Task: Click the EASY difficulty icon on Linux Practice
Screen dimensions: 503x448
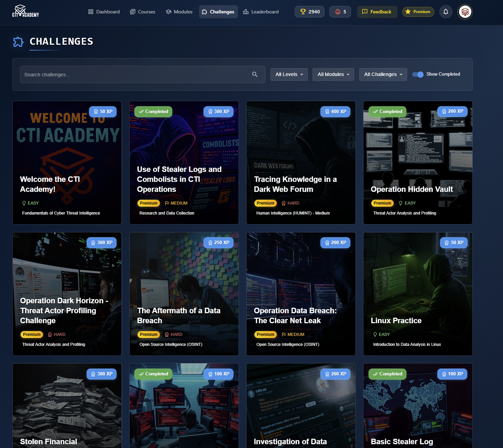Action: point(375,334)
